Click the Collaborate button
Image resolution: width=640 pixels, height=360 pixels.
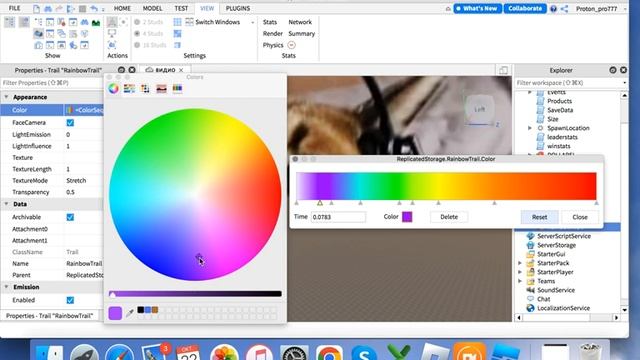click(x=525, y=8)
